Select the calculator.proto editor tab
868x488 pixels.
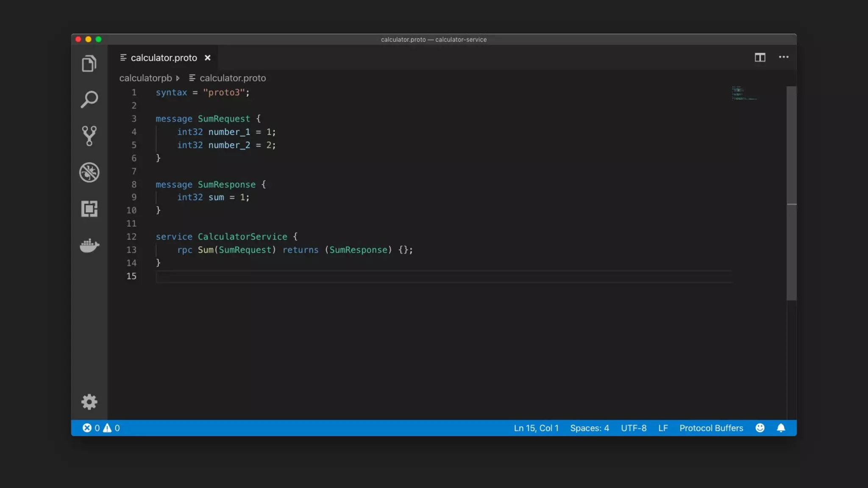point(164,58)
